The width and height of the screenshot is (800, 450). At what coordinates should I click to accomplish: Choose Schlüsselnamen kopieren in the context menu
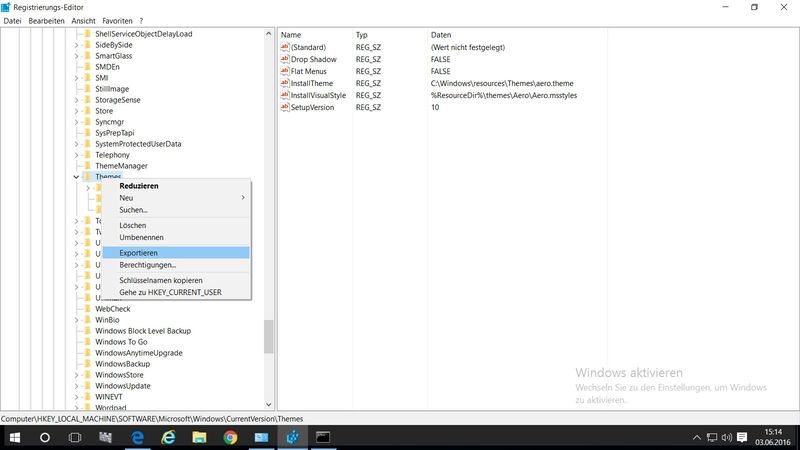click(x=176, y=280)
